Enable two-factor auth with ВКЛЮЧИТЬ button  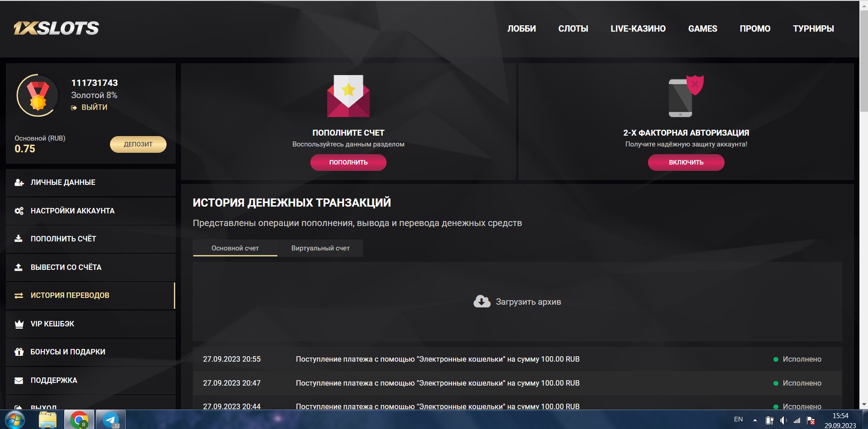click(686, 162)
